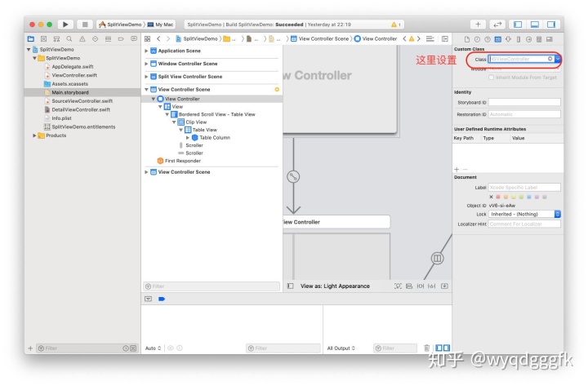
Task: Expand the Products folder
Action: coord(34,135)
